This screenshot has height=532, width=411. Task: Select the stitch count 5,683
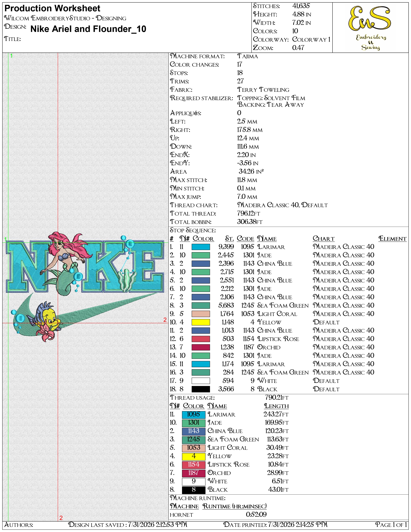(x=226, y=305)
